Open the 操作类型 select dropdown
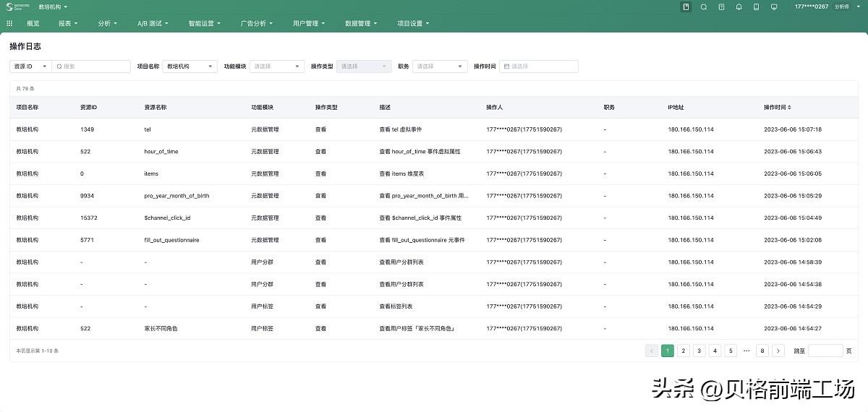The height and width of the screenshot is (412, 868). [x=364, y=66]
